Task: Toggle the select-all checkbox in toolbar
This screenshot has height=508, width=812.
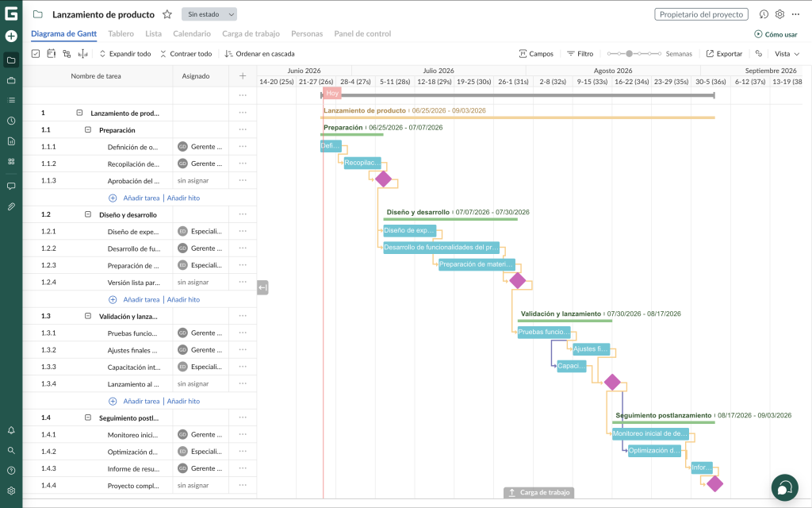Action: pos(36,53)
